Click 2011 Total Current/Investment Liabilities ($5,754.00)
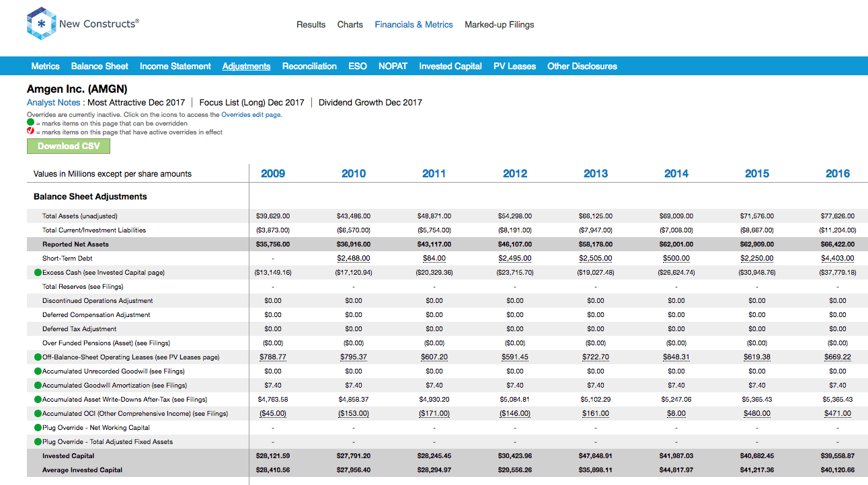This screenshot has width=868, height=485. click(434, 230)
